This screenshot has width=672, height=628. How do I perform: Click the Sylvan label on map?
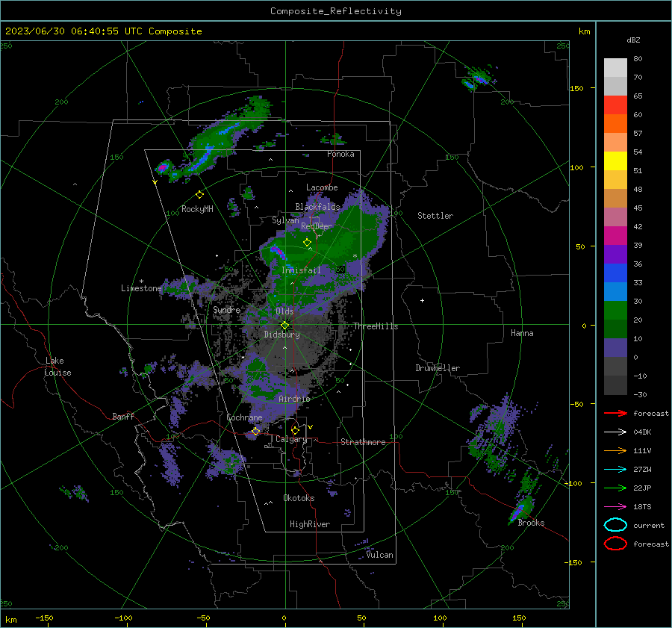tap(285, 220)
